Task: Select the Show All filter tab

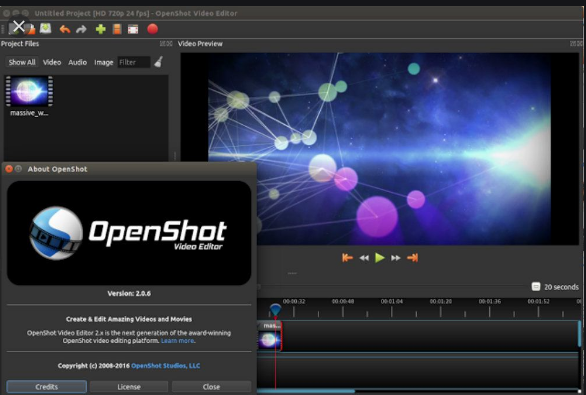Action: click(22, 62)
